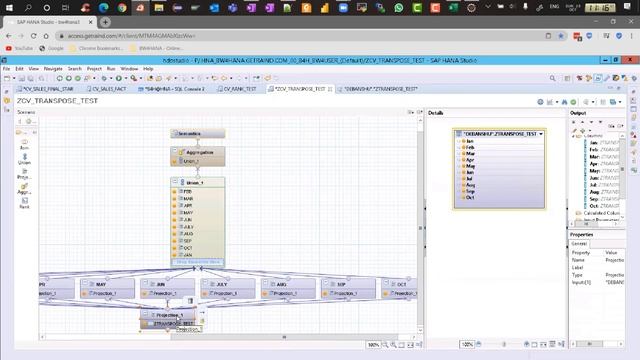Click the New wizard toolbar icon

tap(7, 78)
